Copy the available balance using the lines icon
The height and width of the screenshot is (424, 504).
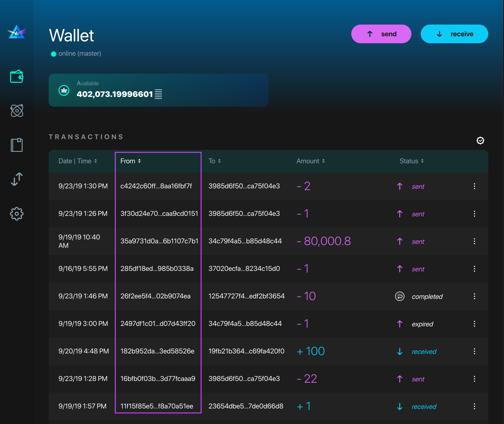point(159,94)
